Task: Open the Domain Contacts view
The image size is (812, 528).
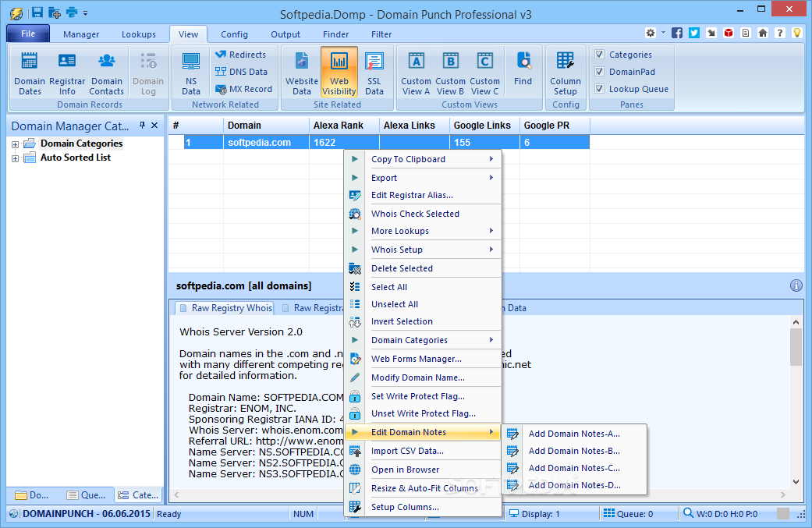Action: coord(106,73)
